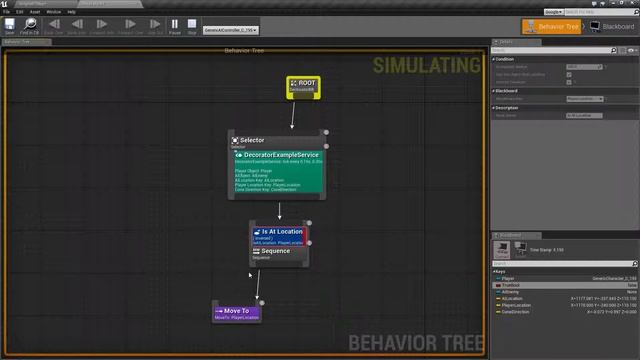640x360 pixels.
Task: Open the Asset menu
Action: click(x=35, y=12)
